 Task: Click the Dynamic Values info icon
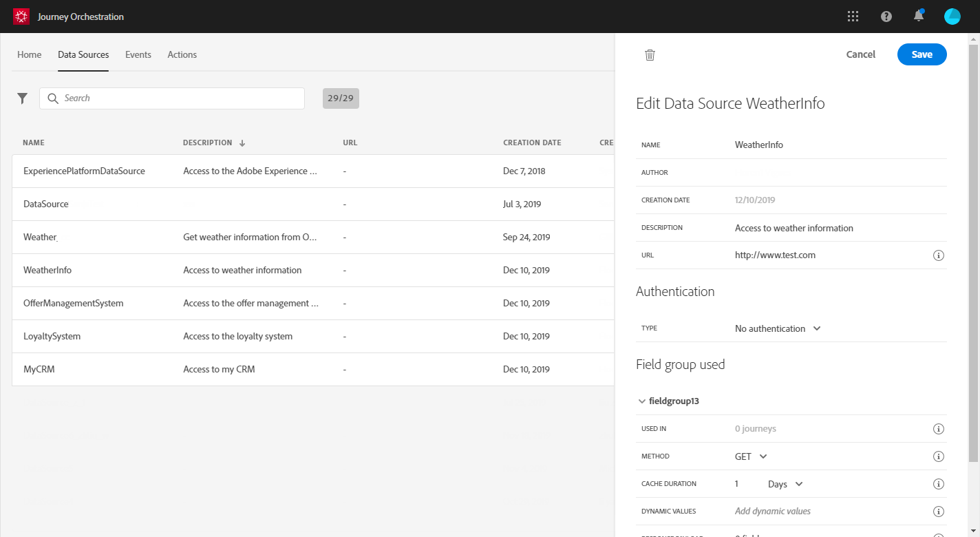(938, 512)
